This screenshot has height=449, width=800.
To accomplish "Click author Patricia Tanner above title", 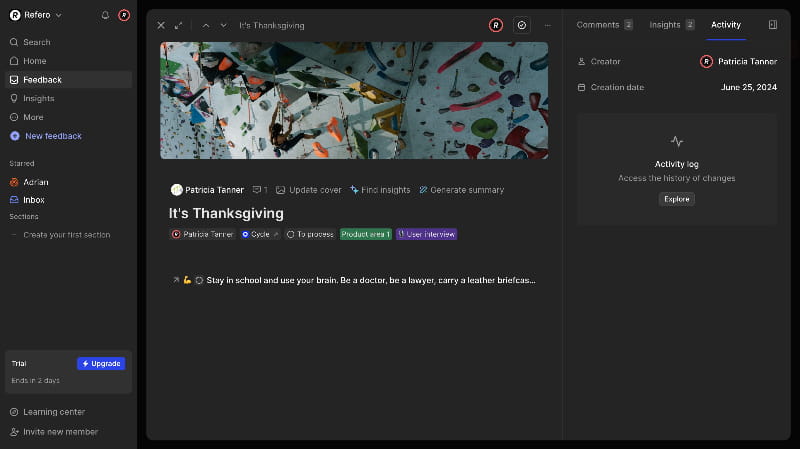I will pyautogui.click(x=207, y=190).
